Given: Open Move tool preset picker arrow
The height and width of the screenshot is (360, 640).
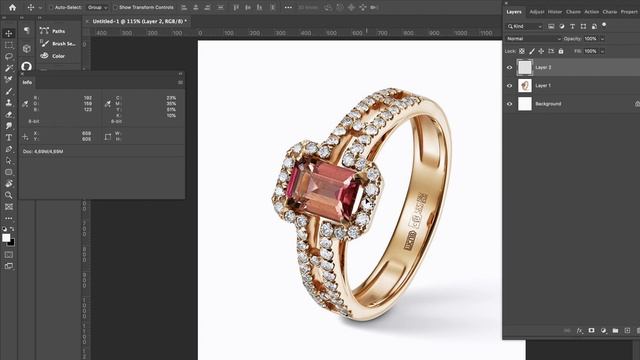Looking at the screenshot, I should 40,8.
